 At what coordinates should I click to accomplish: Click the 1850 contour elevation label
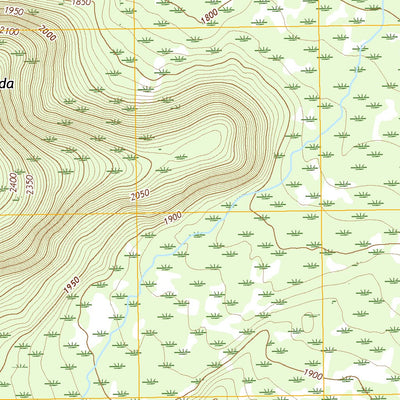(81, 3)
